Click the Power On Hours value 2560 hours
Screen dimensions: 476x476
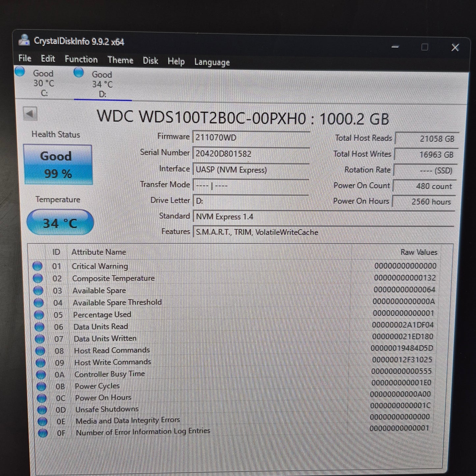coord(424,202)
